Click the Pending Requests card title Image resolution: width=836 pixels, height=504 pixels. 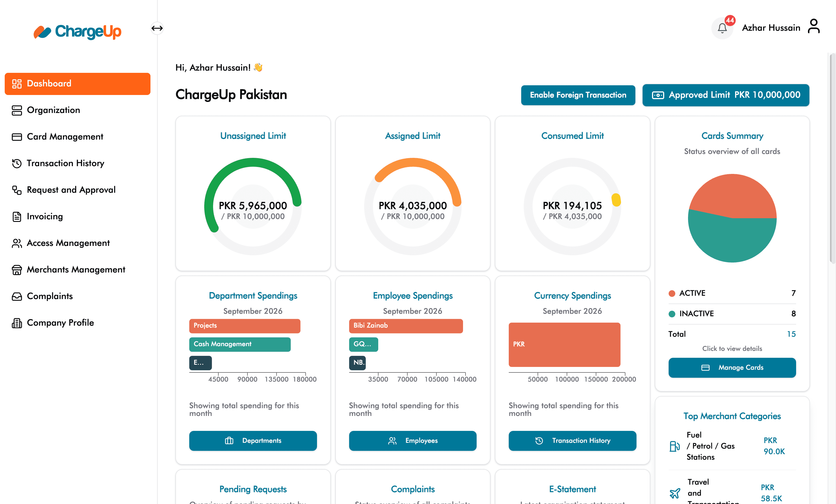[253, 489]
